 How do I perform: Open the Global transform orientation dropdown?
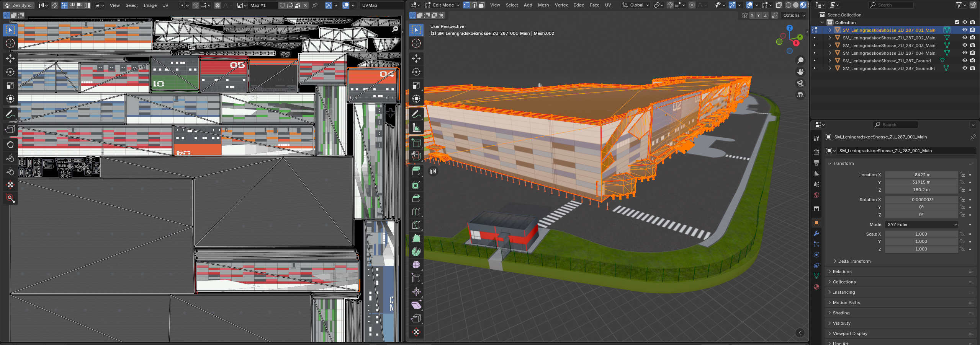click(x=636, y=5)
